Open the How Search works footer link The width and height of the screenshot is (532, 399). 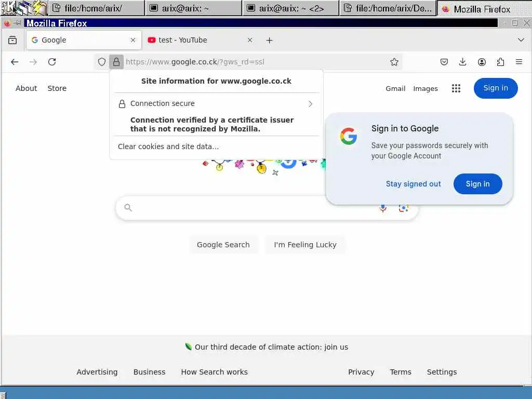coord(215,372)
